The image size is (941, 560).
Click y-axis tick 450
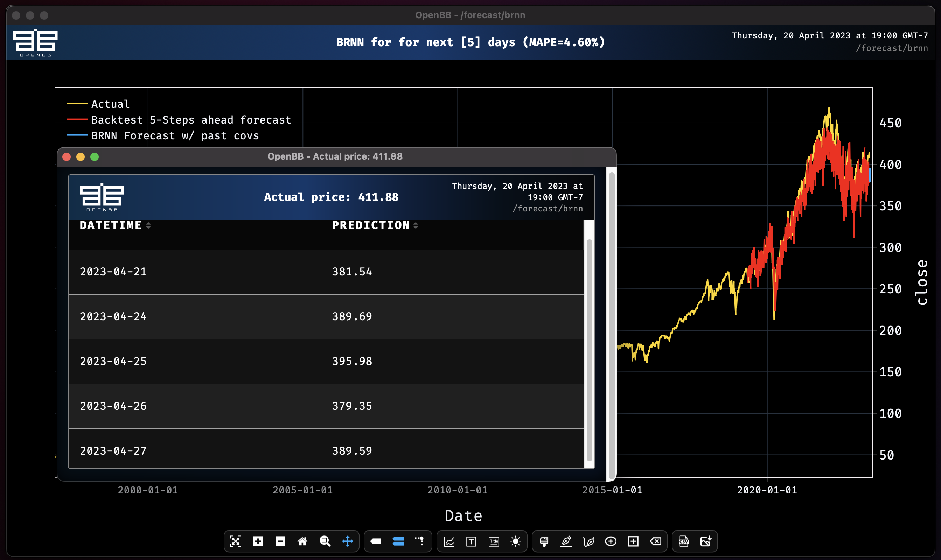pos(890,123)
